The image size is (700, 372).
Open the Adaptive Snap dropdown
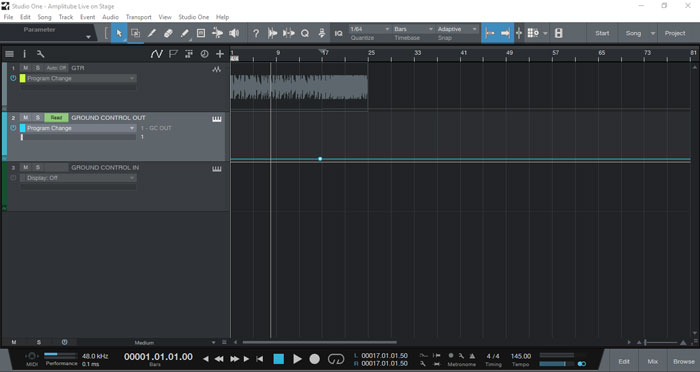click(x=457, y=29)
